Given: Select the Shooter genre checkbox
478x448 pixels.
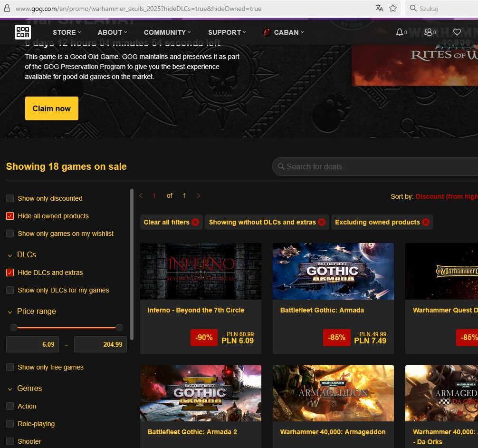Looking at the screenshot, I should click(10, 441).
